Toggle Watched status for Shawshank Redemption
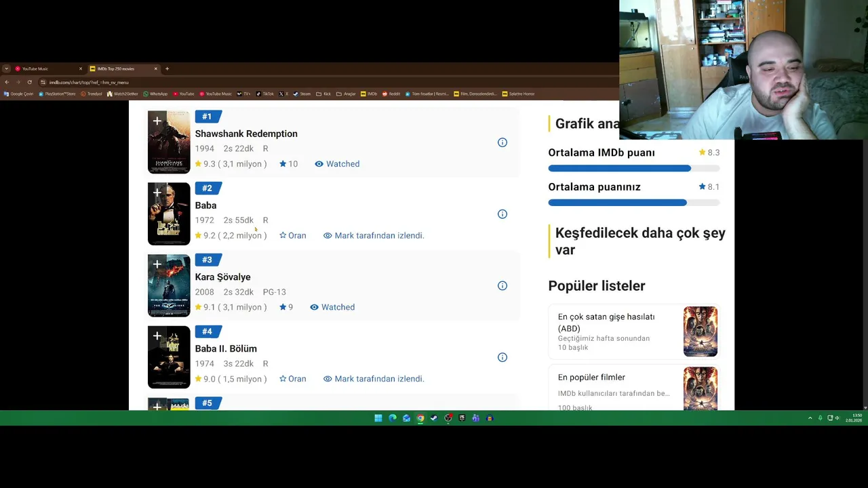868x488 pixels. (x=337, y=164)
